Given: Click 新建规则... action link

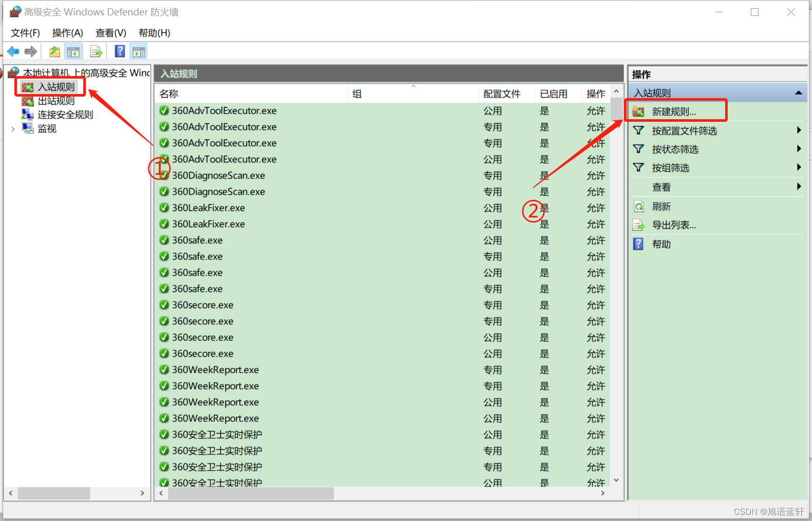Looking at the screenshot, I should (x=674, y=111).
